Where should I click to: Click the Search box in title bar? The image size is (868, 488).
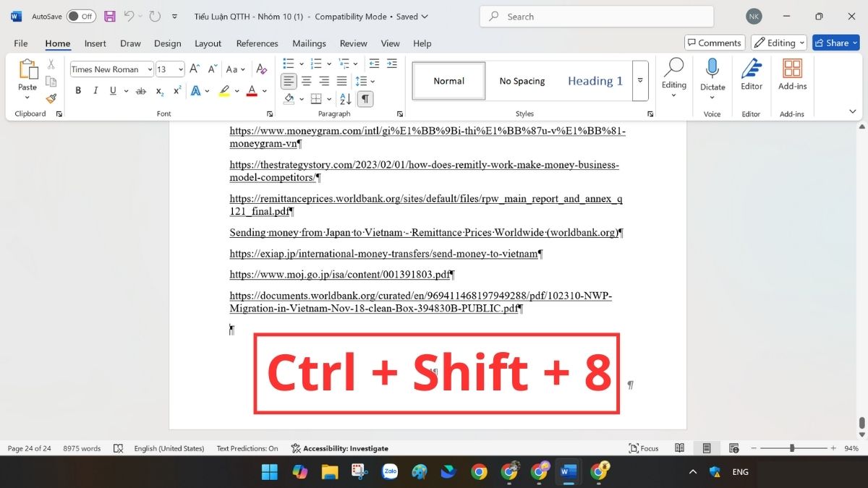(x=597, y=16)
